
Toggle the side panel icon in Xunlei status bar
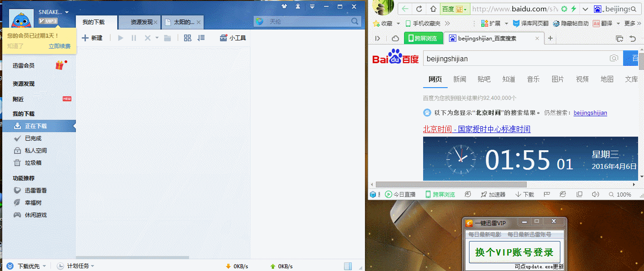pos(348,266)
